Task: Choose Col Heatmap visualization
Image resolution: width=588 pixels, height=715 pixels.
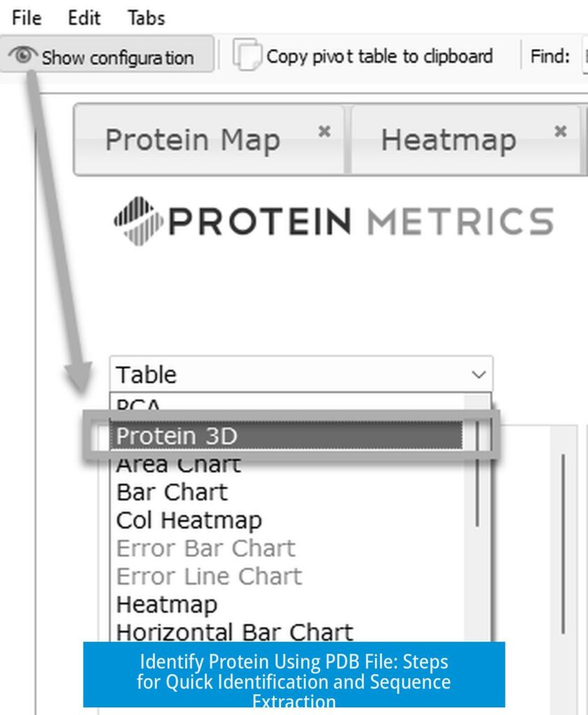Action: pos(189,520)
